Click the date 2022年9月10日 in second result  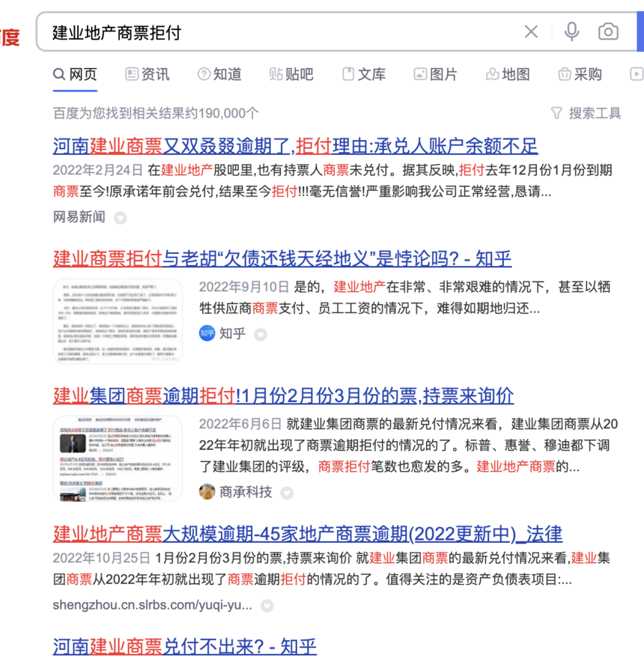tap(244, 287)
